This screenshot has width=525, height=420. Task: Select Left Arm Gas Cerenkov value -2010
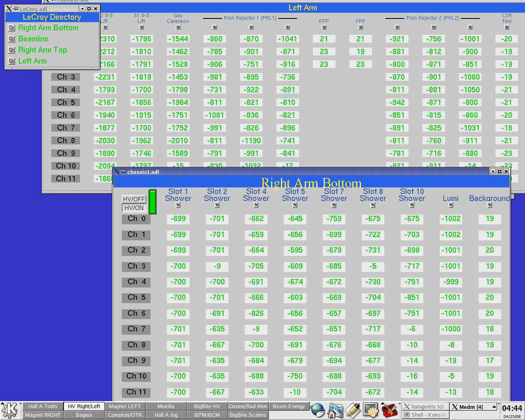tap(178, 141)
